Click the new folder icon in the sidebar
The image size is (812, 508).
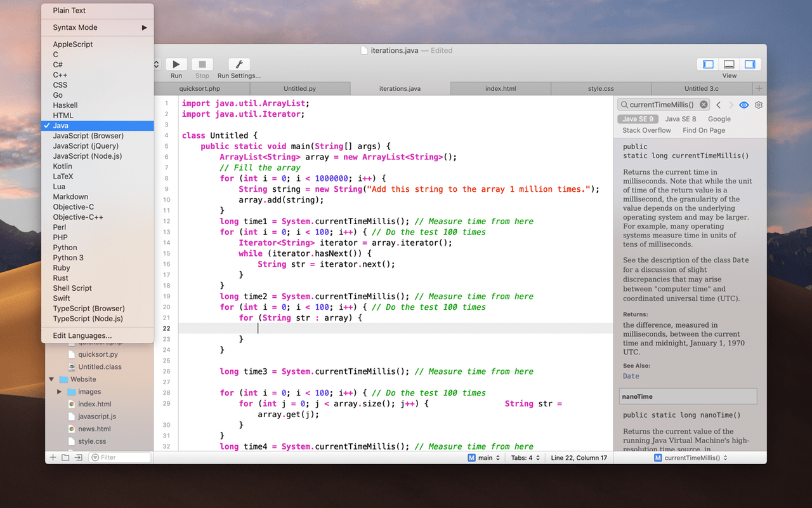pyautogui.click(x=67, y=457)
